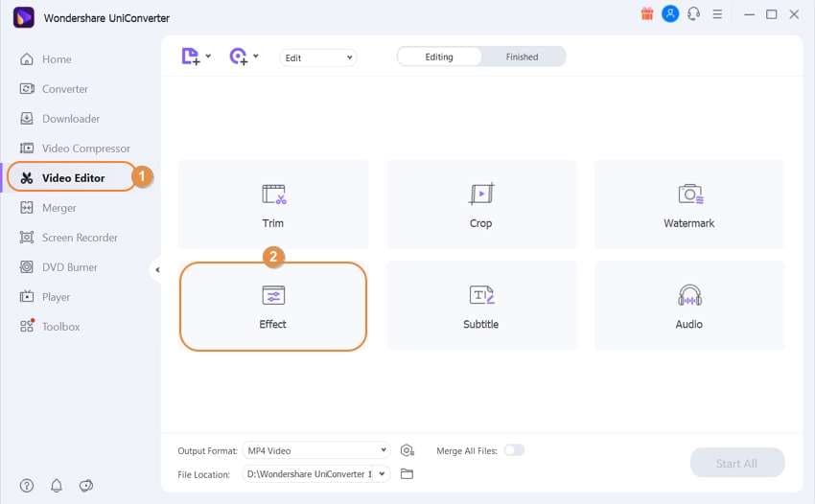Screen dimensions: 815x504
Task: Open the Edit dropdown menu
Action: (x=318, y=57)
